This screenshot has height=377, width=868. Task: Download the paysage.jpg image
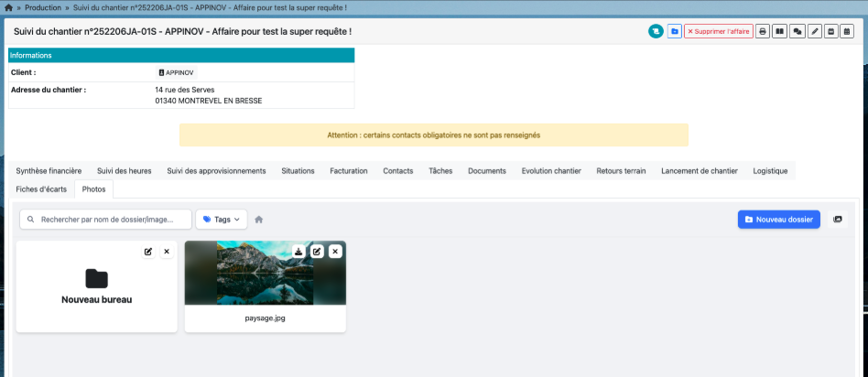298,252
